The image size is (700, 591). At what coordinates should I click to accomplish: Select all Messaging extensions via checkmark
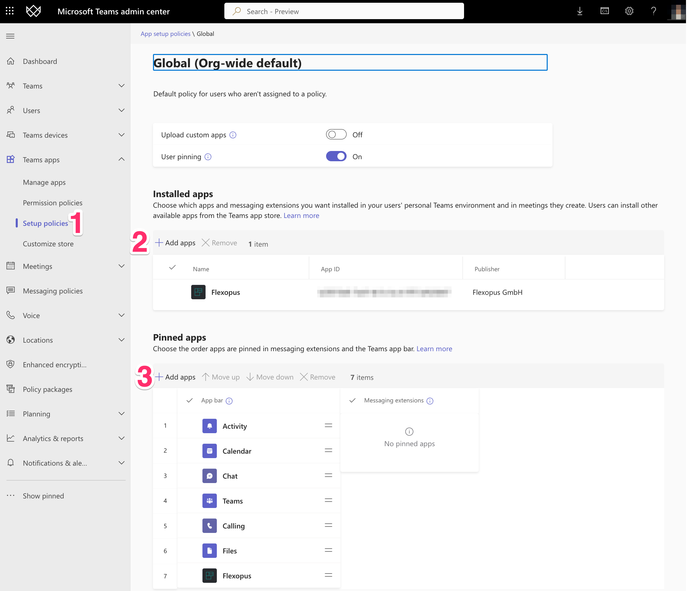353,400
